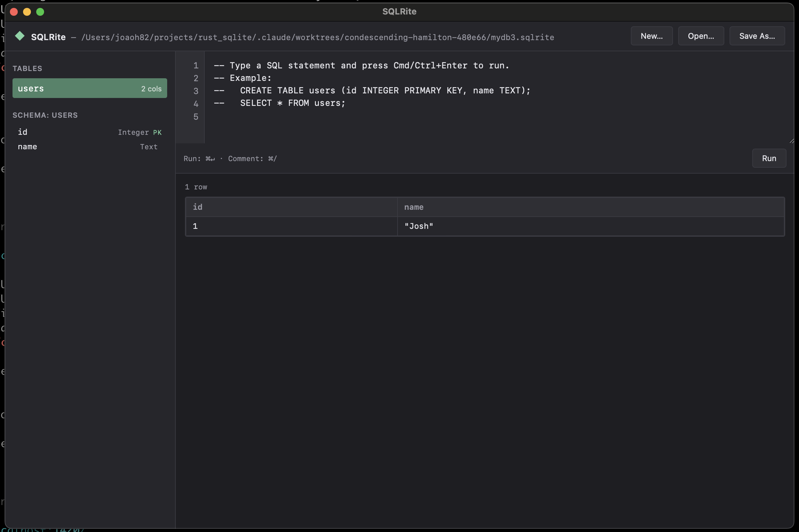The image size is (799, 532).
Task: Click the yellow minimize window button
Action: pos(27,12)
